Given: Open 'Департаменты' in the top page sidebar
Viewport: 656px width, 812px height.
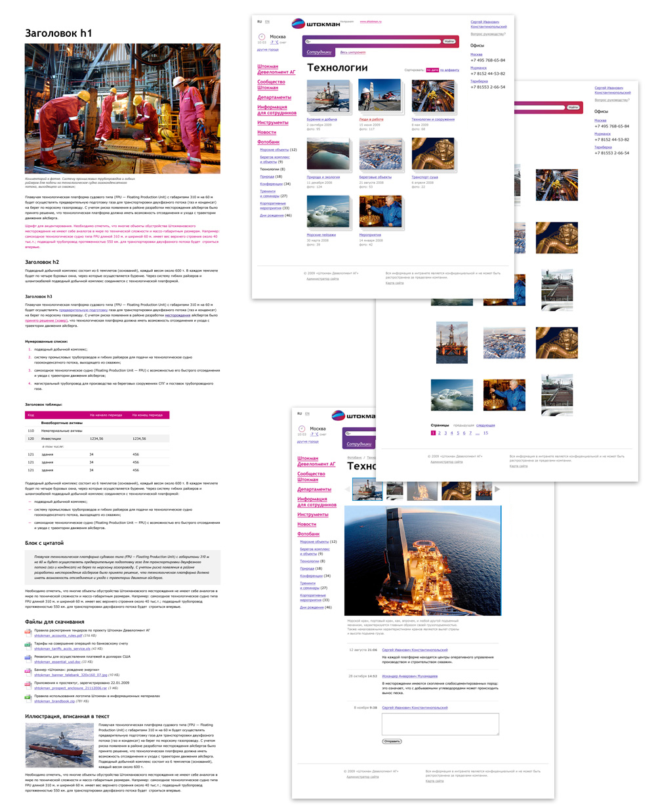Looking at the screenshot, I should point(274,97).
